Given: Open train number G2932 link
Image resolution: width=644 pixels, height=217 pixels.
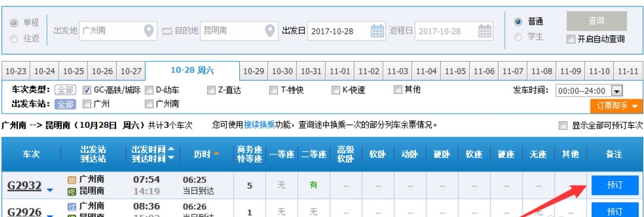Looking at the screenshot, I should pos(24,186).
